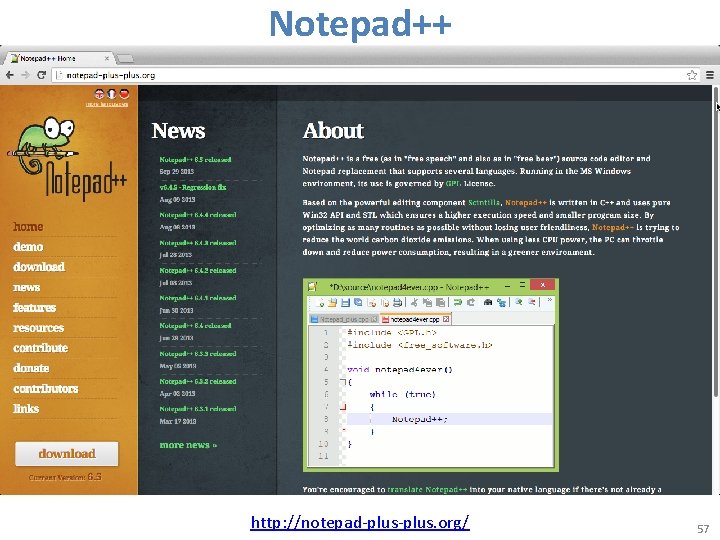Screen dimensions: 720x540
Task: Switch site language via the UK flag
Action: tap(99, 94)
